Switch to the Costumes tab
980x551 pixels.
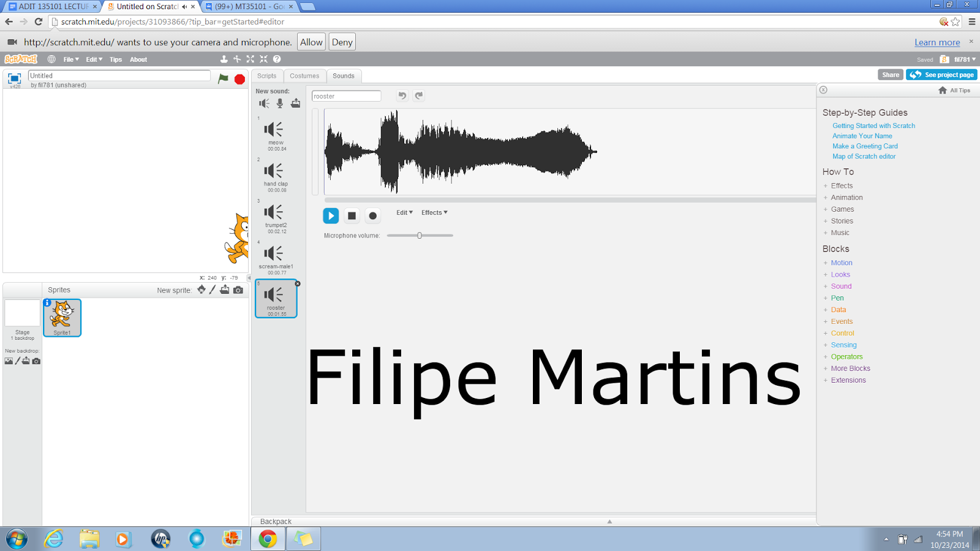pyautogui.click(x=304, y=75)
